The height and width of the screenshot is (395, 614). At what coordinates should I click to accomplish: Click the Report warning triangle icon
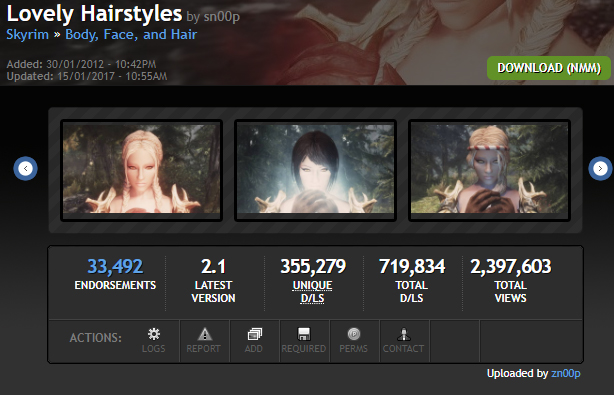pos(204,334)
